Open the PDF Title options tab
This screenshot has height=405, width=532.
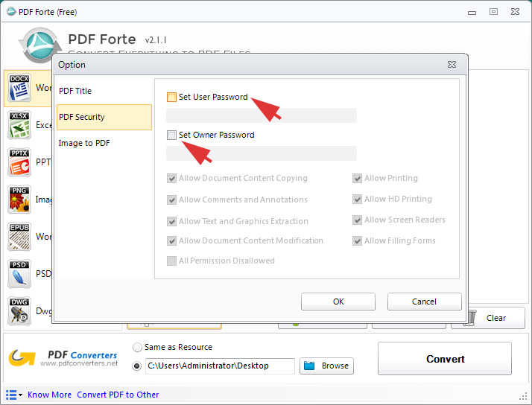coord(104,91)
